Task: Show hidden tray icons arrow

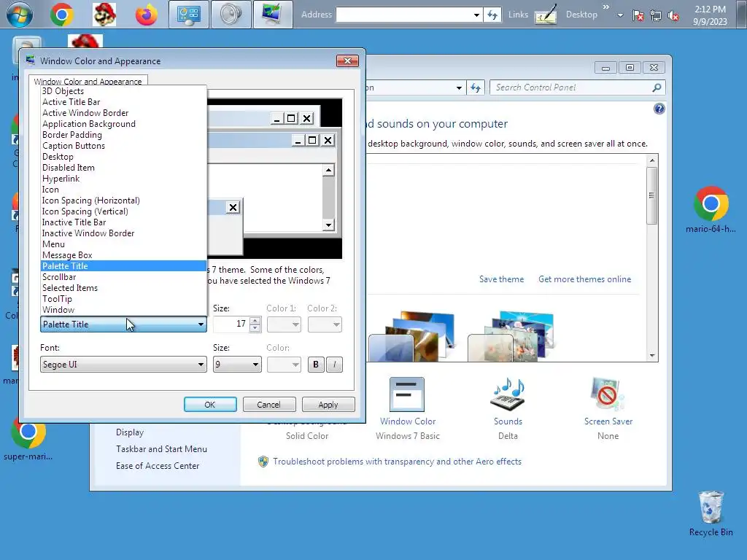Action: [620, 15]
